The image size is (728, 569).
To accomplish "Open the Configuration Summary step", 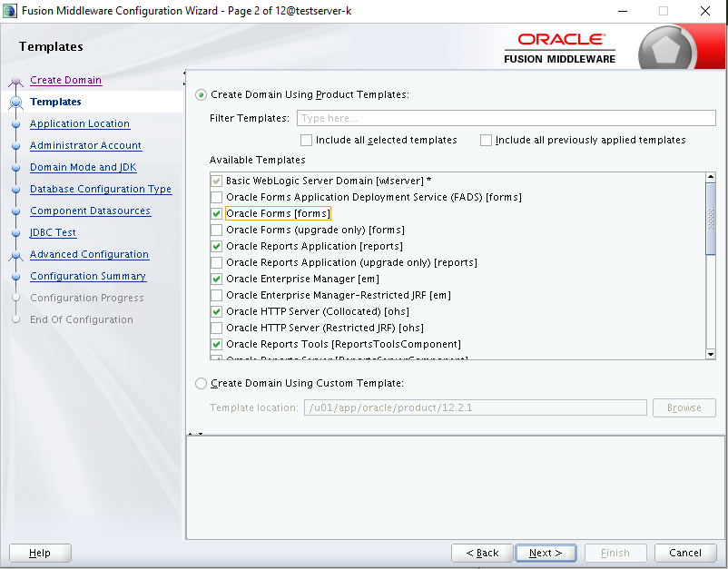I will tap(88, 277).
